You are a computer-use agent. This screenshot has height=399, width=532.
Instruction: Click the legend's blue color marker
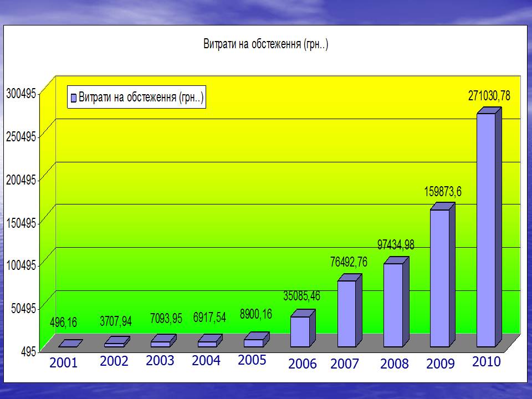pos(73,99)
